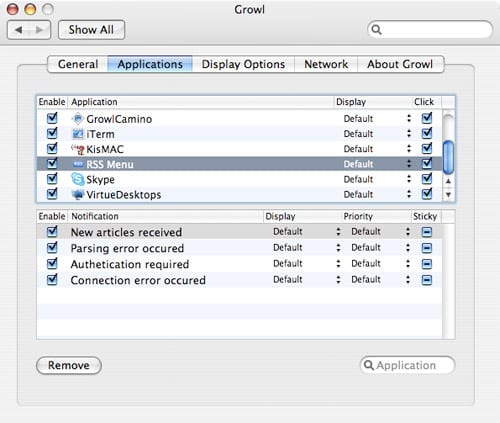Click the applications list scroll up arrow
This screenshot has width=500, height=423.
[x=448, y=181]
